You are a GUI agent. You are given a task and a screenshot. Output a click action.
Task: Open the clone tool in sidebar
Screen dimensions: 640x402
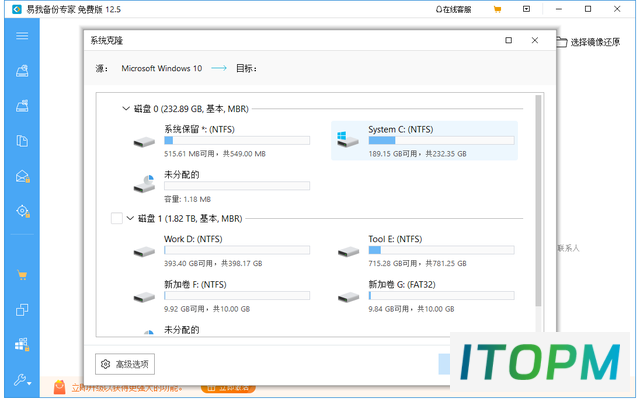[22, 310]
